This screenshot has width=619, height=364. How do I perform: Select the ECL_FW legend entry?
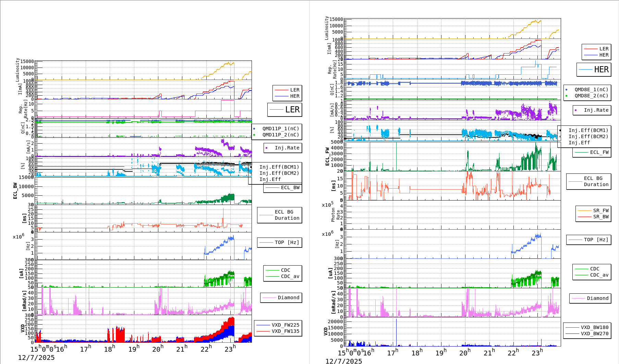[592, 153]
